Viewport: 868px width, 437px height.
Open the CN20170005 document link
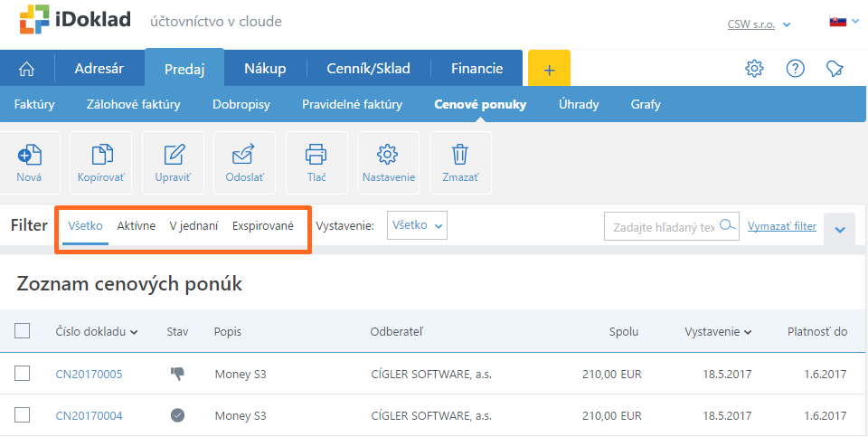(89, 374)
